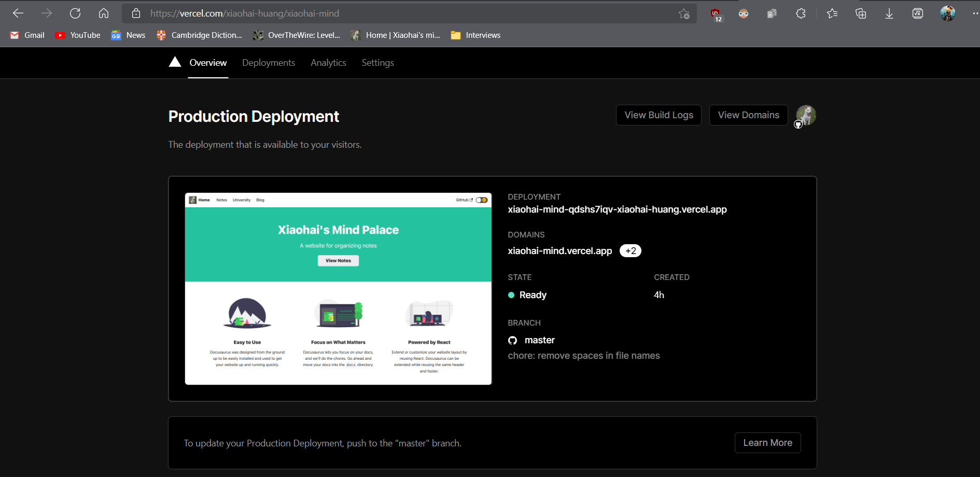Add this page to favorites
980x477 pixels.
pyautogui.click(x=684, y=13)
